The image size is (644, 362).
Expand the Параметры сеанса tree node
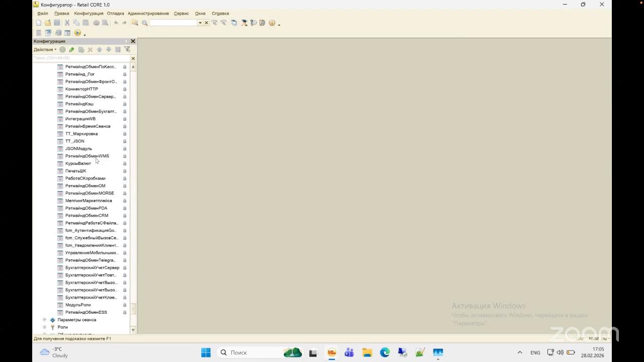(x=44, y=320)
